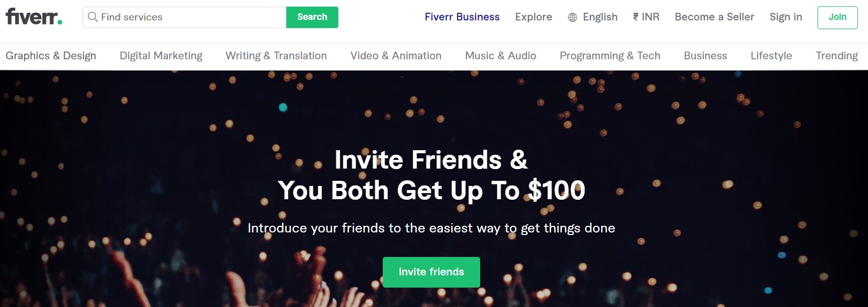This screenshot has width=868, height=307.
Task: Open the English language selector
Action: [x=600, y=17]
